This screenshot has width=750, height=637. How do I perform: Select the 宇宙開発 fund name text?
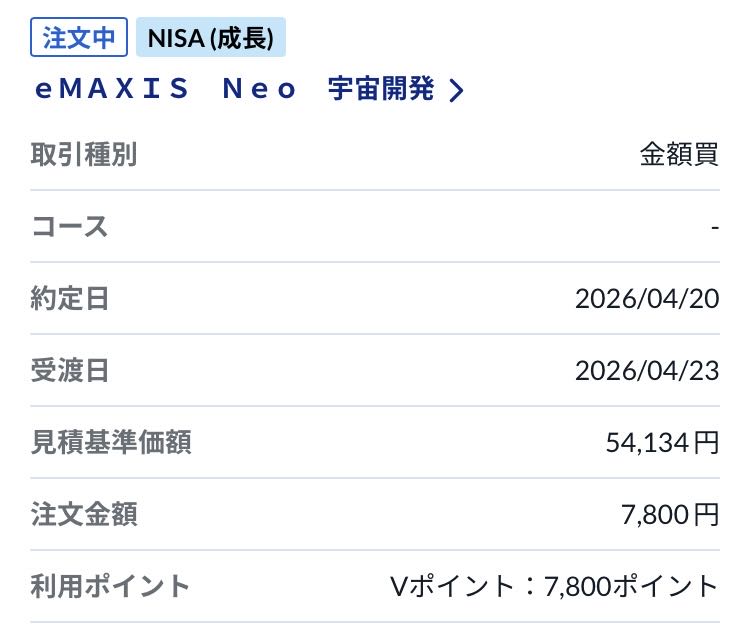coord(381,90)
